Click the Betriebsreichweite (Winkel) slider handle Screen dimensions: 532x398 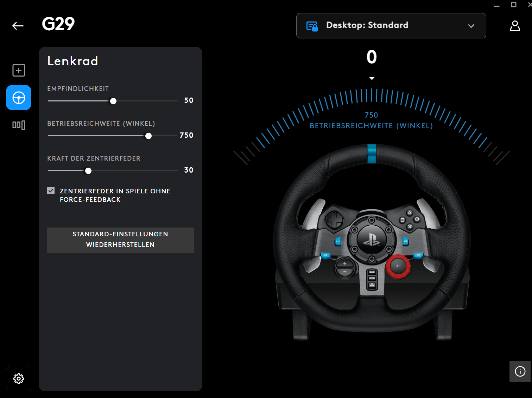click(x=148, y=136)
